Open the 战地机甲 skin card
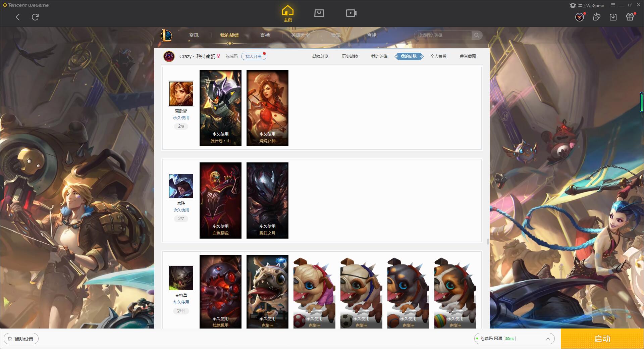This screenshot has height=349, width=644. click(220, 291)
